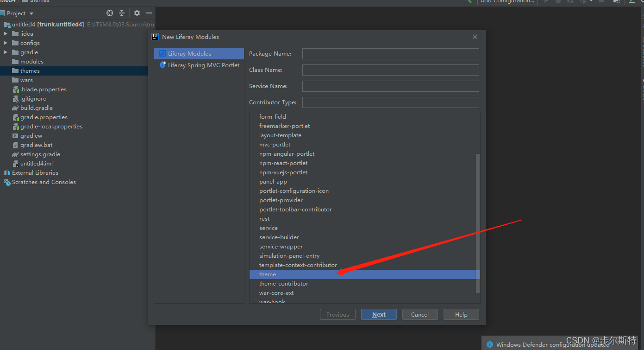Click the untitled4.iml file icon
The height and width of the screenshot is (350, 644).
point(15,164)
